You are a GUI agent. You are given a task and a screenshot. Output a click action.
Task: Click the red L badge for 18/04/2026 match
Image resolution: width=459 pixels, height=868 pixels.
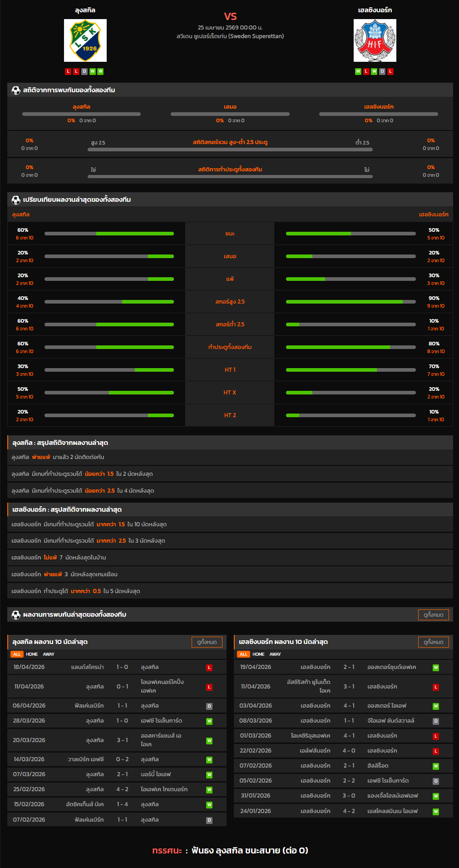[x=209, y=668]
